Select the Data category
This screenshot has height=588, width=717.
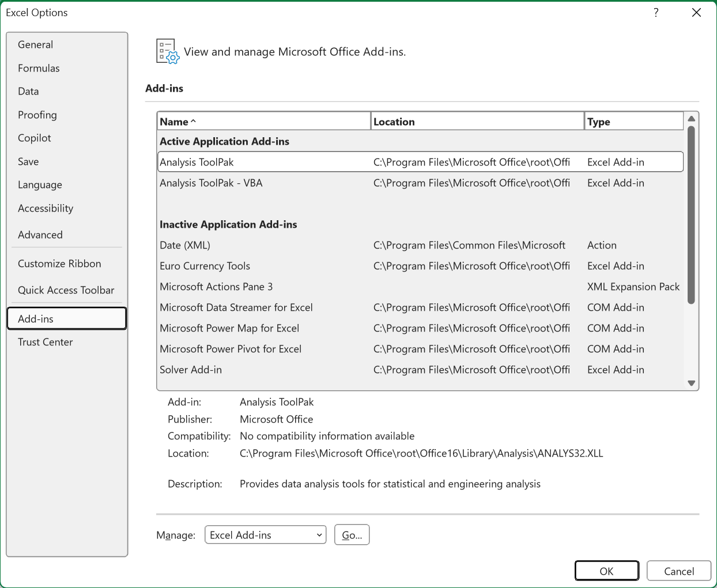coord(67,91)
